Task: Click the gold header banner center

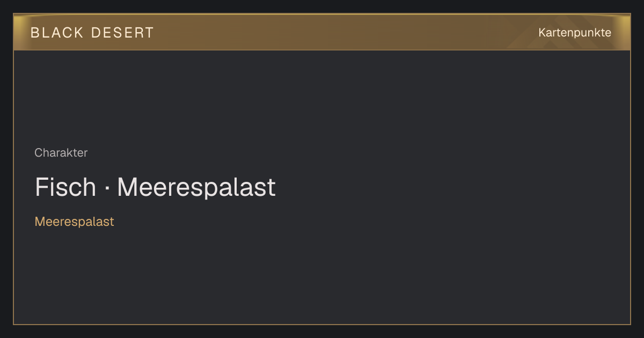Action: (x=322, y=32)
